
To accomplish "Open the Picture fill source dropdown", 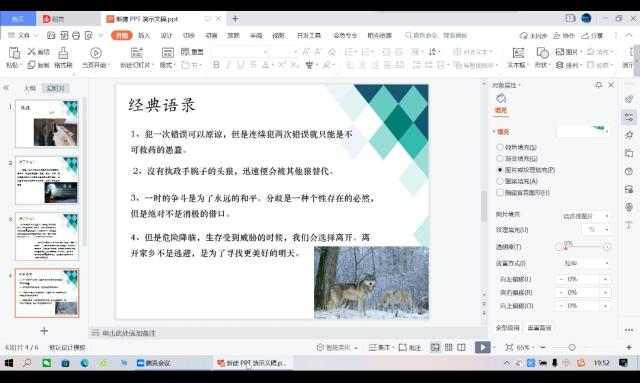I will pyautogui.click(x=586, y=216).
